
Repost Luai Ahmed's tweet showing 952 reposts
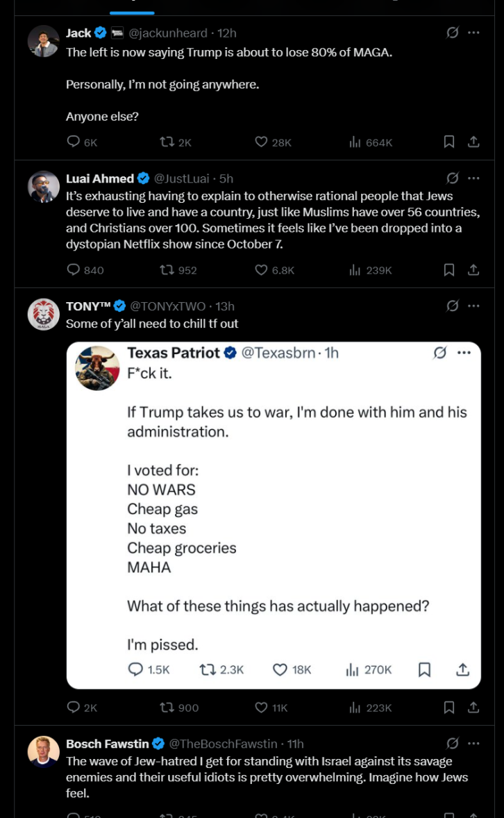point(178,269)
